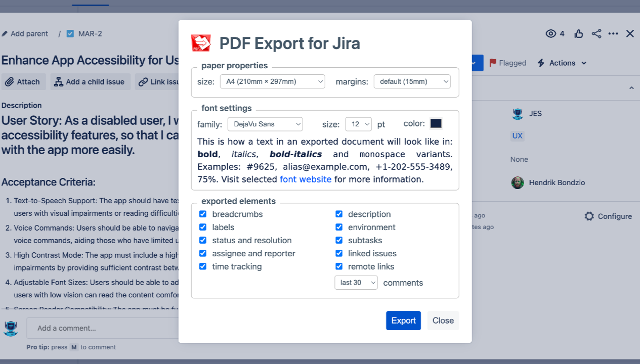The height and width of the screenshot is (364, 640).
Task: Open the MAR-2 issue key link
Action: tap(91, 34)
